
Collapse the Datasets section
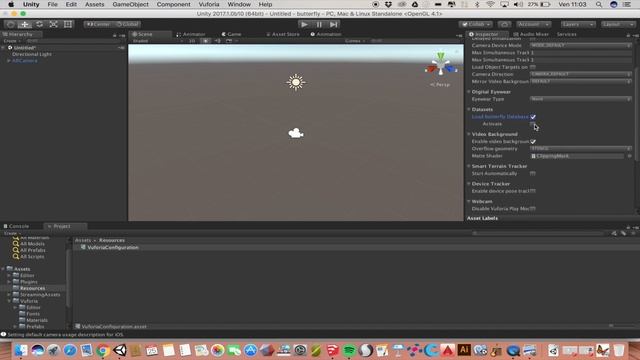pos(469,109)
